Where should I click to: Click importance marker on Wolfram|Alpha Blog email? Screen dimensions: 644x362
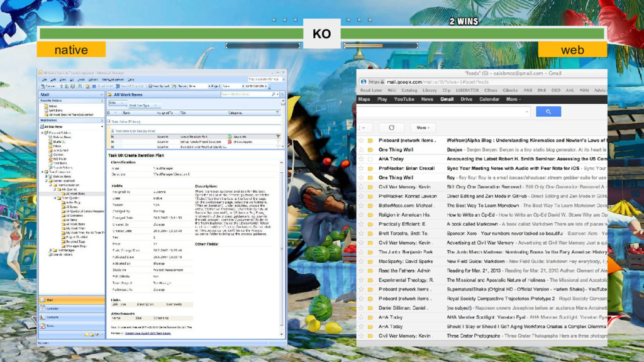coord(370,140)
